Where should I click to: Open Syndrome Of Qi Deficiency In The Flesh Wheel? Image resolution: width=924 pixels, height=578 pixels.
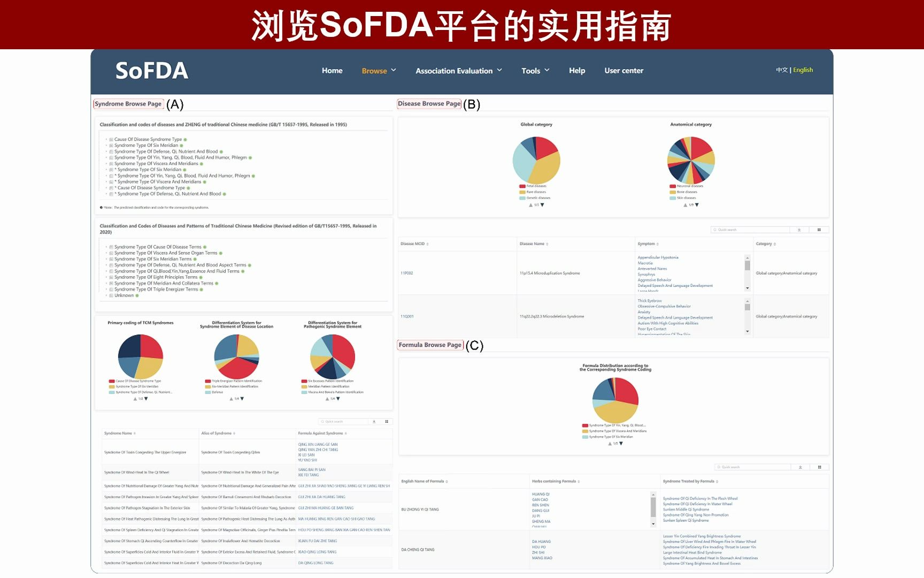700,499
